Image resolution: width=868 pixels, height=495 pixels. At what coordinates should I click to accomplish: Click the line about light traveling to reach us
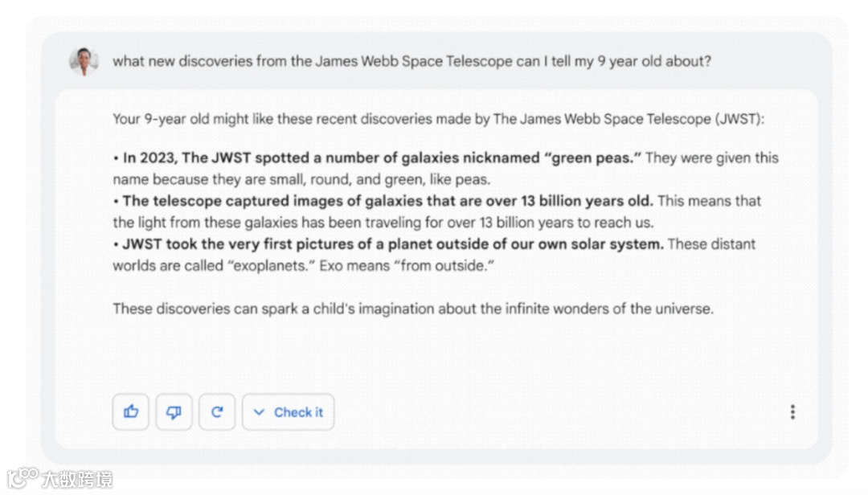(383, 223)
